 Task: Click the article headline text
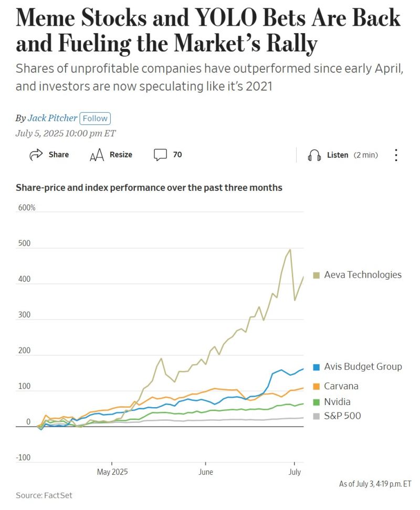[208, 31]
